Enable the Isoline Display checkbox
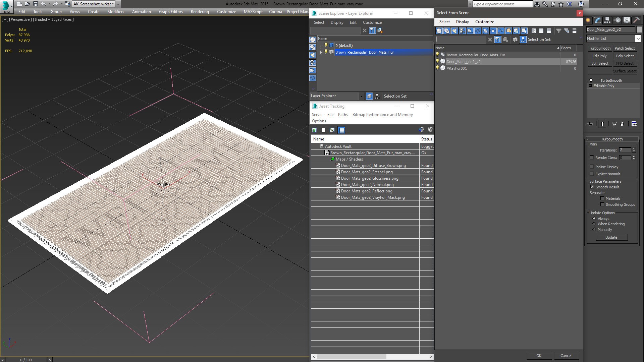The image size is (644, 362). point(592,167)
